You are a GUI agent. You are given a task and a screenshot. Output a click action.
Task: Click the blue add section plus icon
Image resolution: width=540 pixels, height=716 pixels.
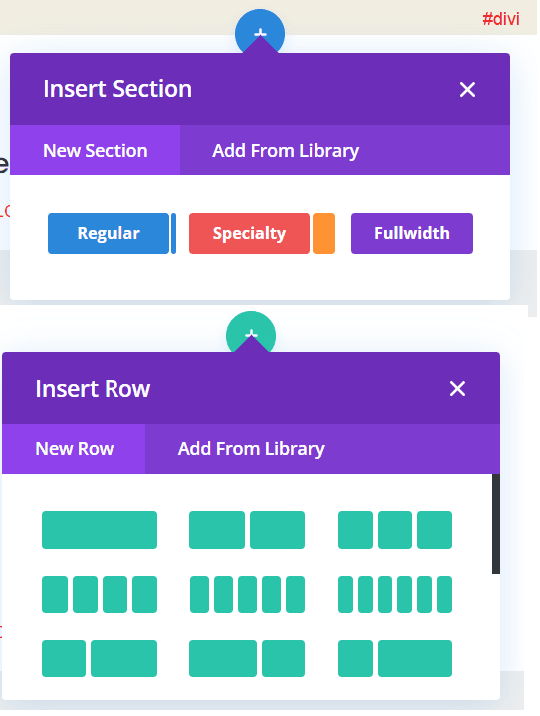tap(260, 31)
